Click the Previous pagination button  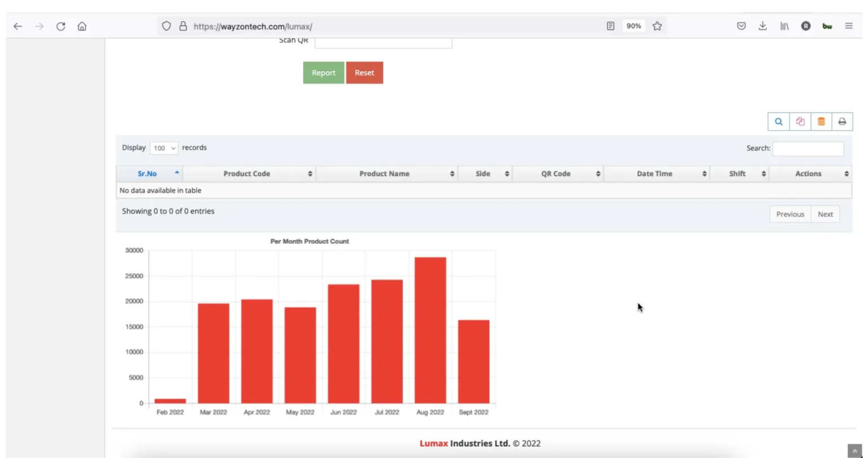[790, 214]
